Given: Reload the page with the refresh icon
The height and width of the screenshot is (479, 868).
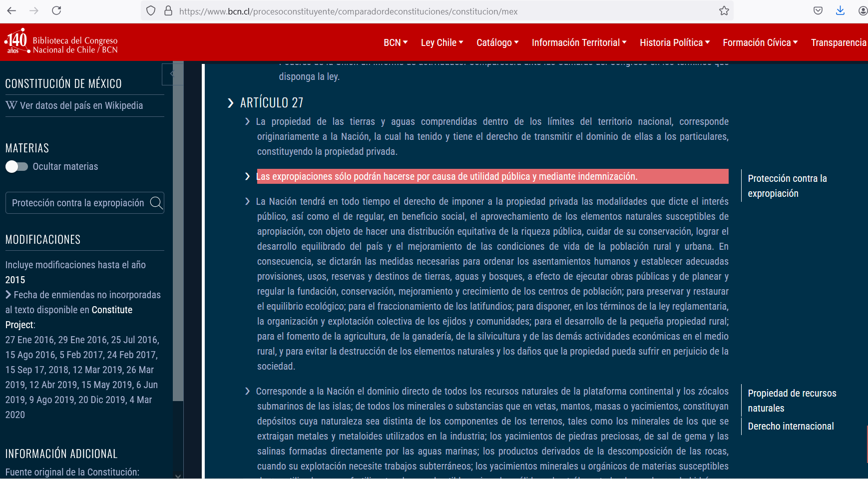Looking at the screenshot, I should [x=56, y=10].
